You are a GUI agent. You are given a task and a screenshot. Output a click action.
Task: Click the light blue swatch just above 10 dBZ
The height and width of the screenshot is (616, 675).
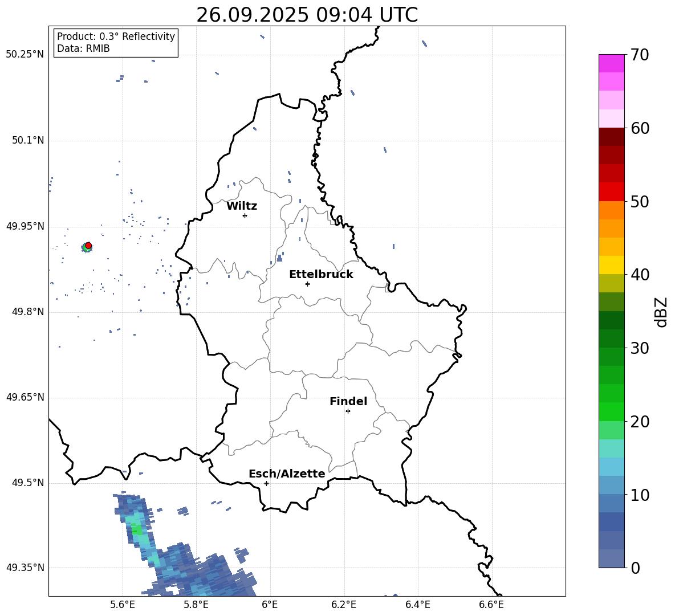[611, 486]
